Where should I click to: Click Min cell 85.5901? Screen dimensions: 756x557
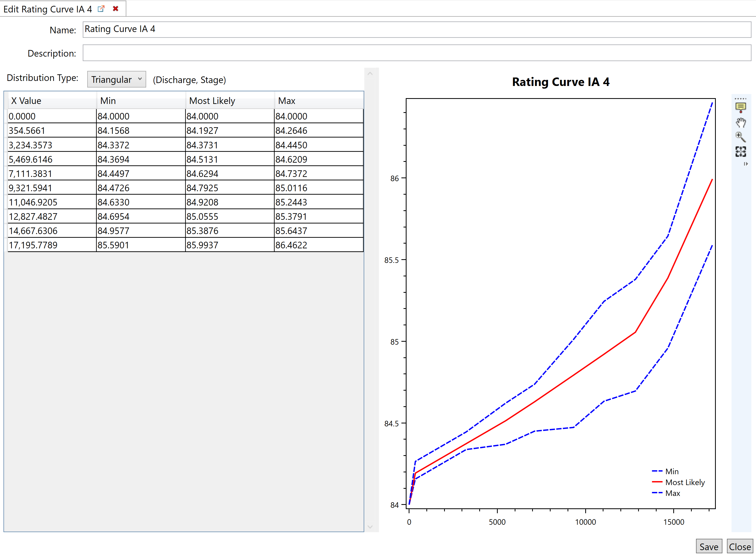coord(141,245)
